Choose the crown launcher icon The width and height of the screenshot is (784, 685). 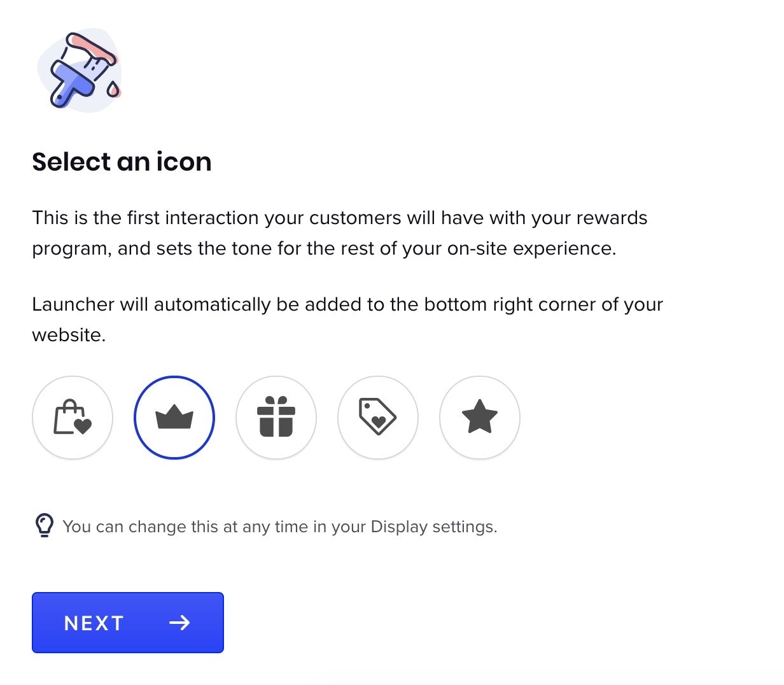click(174, 418)
